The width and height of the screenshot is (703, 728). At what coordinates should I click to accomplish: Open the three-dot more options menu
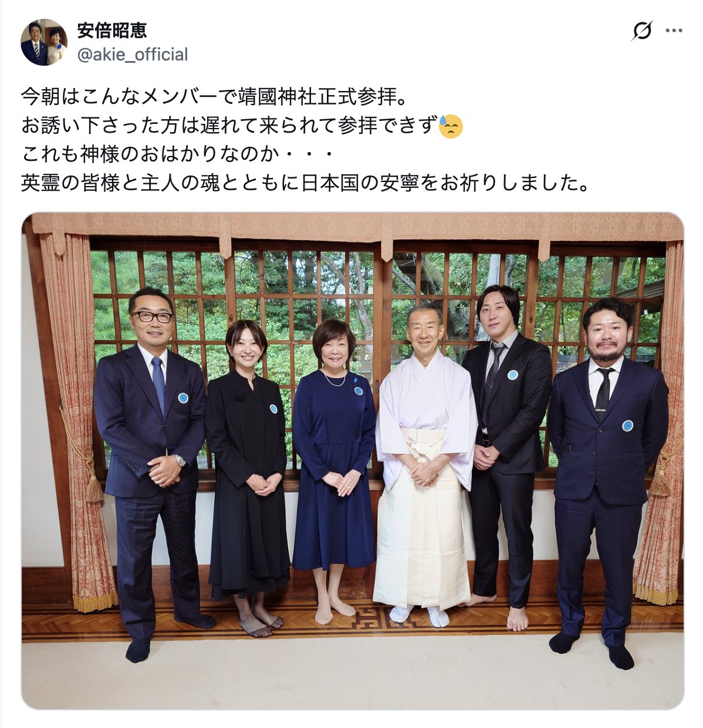point(674,31)
